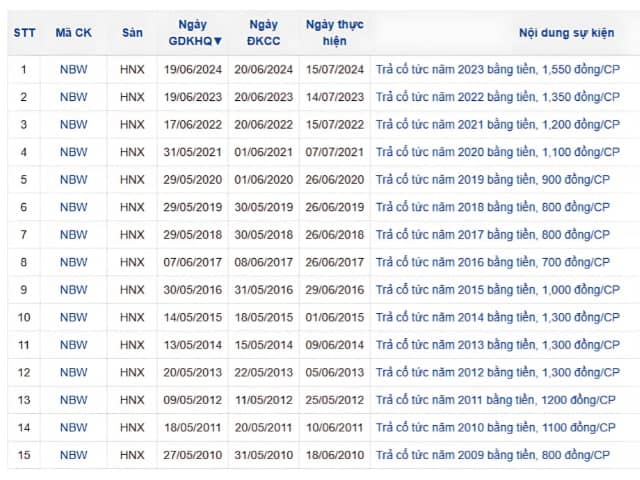Open the 2022 dividend event, 1,350 đồng/CP
Viewport: 640px width, 480px height.
498,97
